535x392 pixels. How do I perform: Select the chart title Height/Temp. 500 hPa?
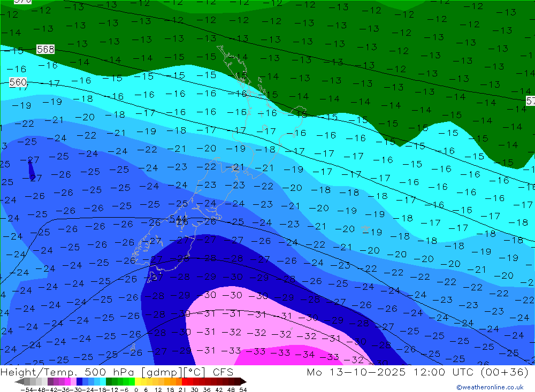(x=68, y=372)
